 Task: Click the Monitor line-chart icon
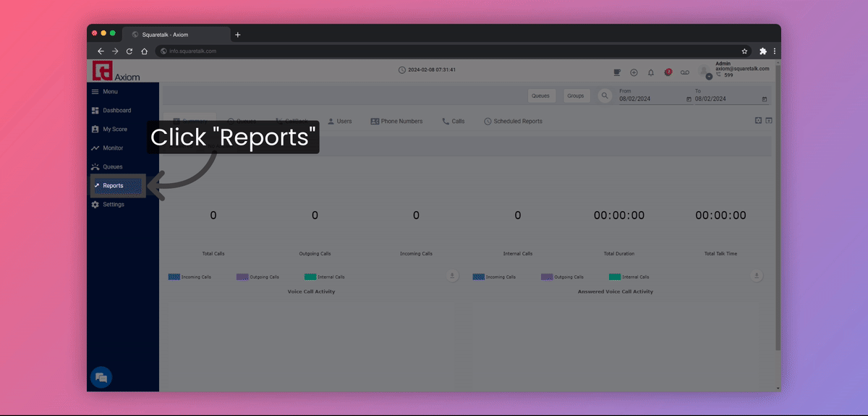(x=95, y=148)
